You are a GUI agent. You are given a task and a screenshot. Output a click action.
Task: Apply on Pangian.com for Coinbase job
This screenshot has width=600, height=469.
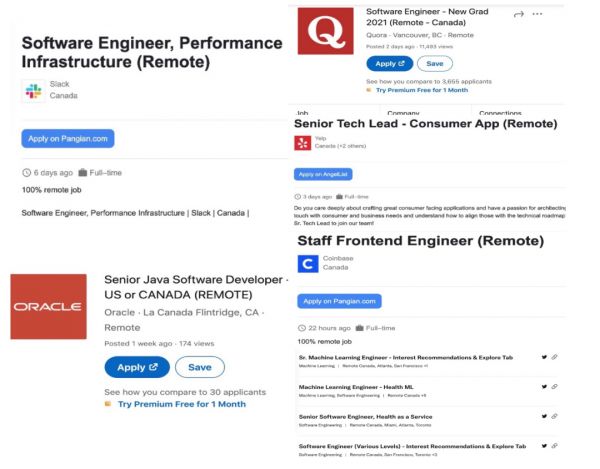(340, 300)
